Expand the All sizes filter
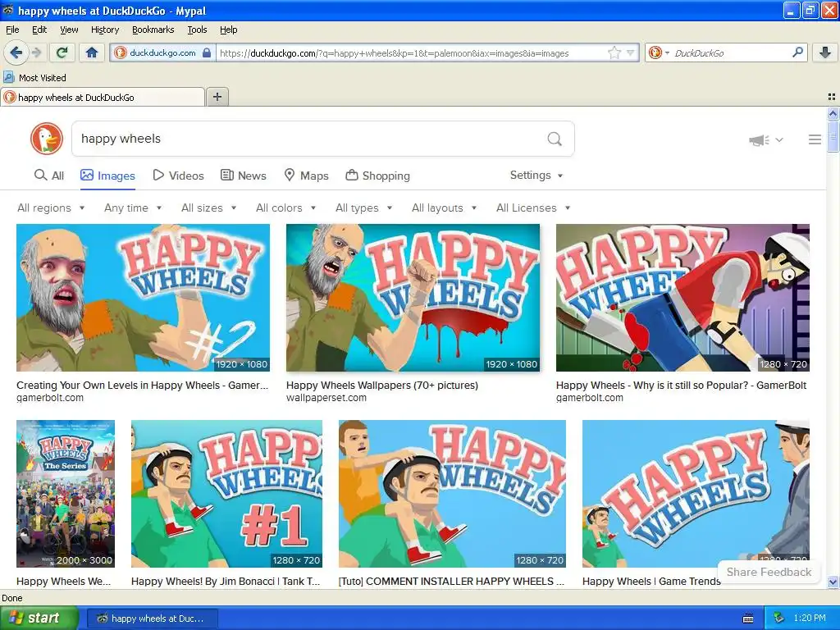Viewport: 840px width, 630px height. tap(209, 208)
